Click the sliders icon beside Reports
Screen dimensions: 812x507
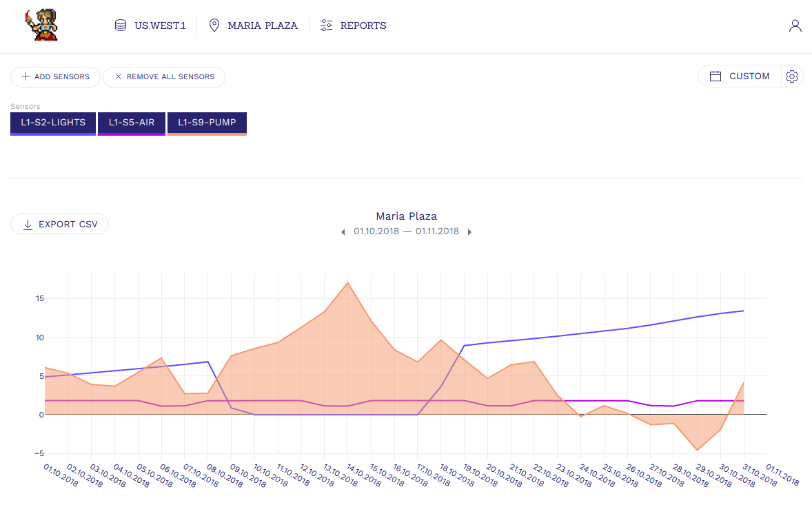327,25
